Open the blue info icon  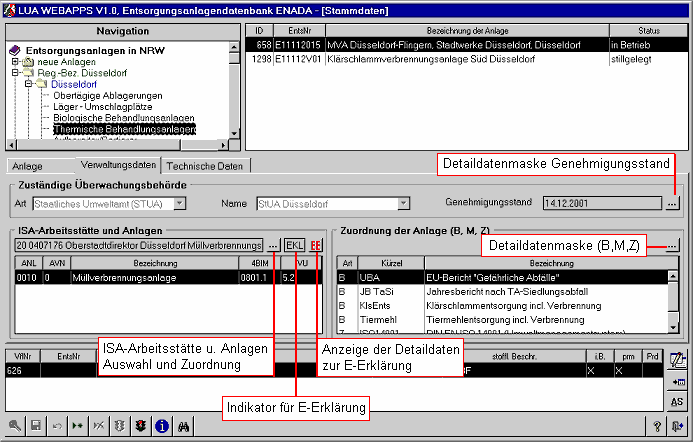[162, 426]
